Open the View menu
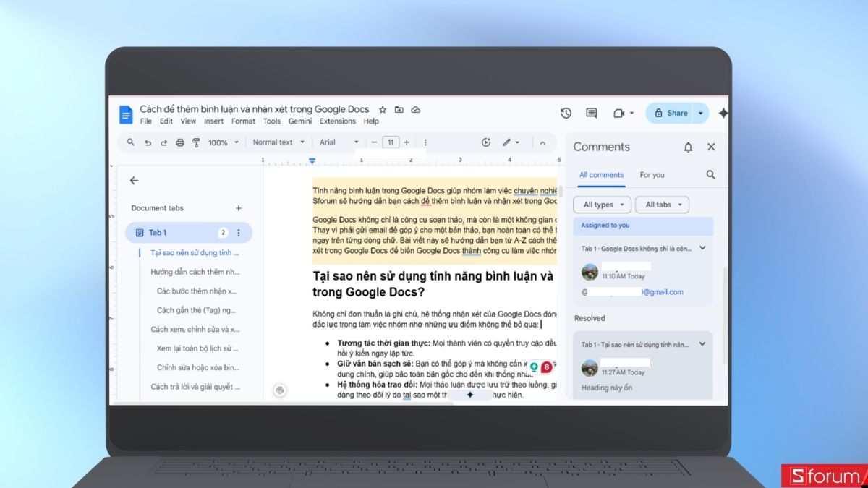The width and height of the screenshot is (868, 488). [188, 121]
